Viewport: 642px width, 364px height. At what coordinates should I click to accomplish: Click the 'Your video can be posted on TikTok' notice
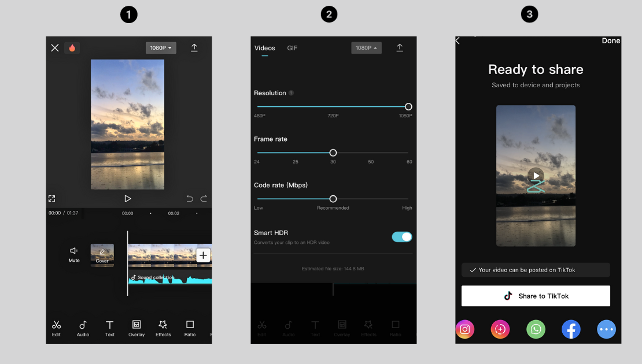point(536,270)
